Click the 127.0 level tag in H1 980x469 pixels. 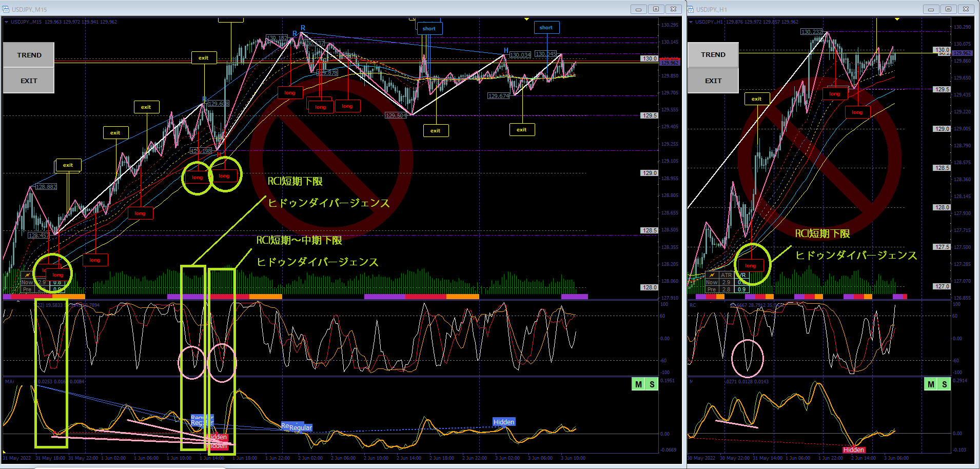[942, 286]
